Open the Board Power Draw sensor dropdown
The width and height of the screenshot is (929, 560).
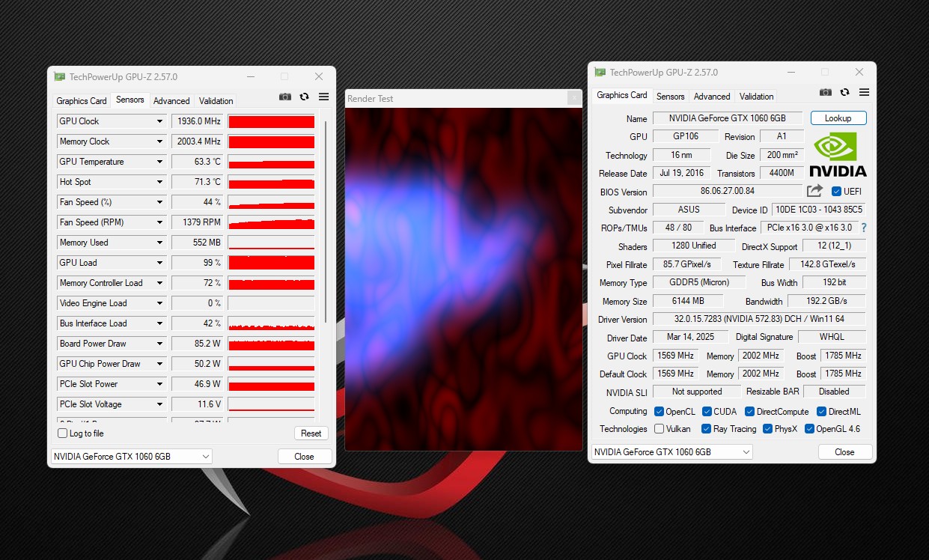click(x=159, y=344)
